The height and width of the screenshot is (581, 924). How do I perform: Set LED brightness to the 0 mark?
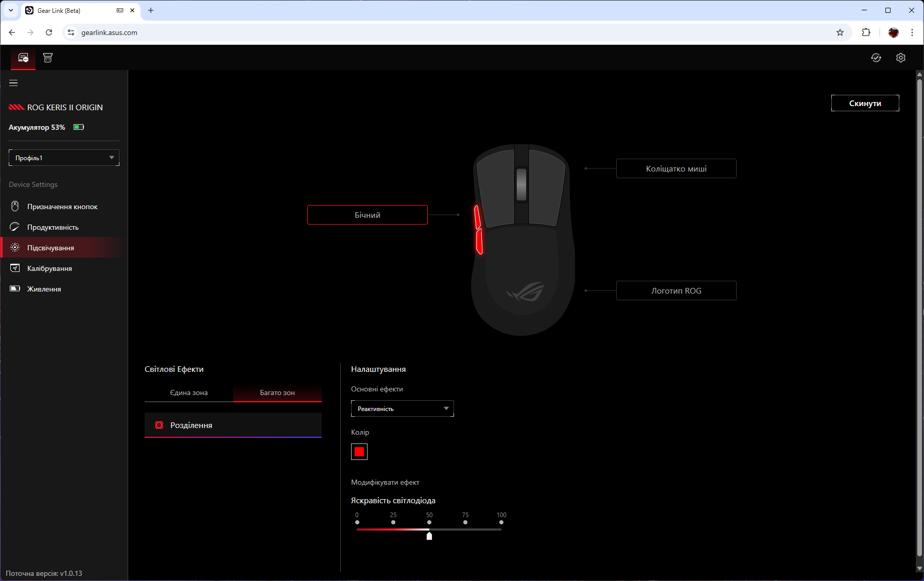(357, 522)
